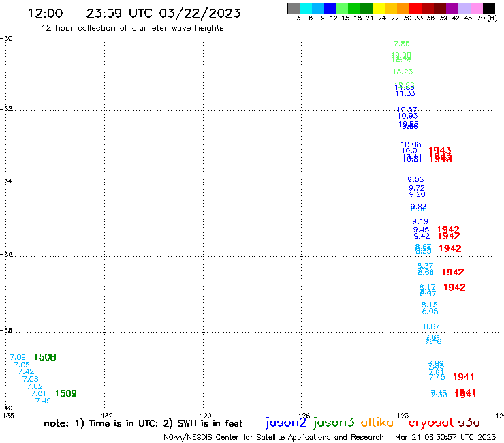Click the wave height value "7.08"
The width and height of the screenshot is (504, 443).
[30, 379]
